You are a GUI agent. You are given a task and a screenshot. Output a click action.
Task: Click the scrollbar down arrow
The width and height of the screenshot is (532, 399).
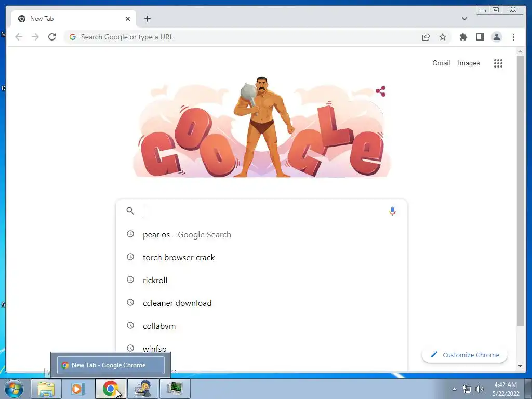coord(520,366)
